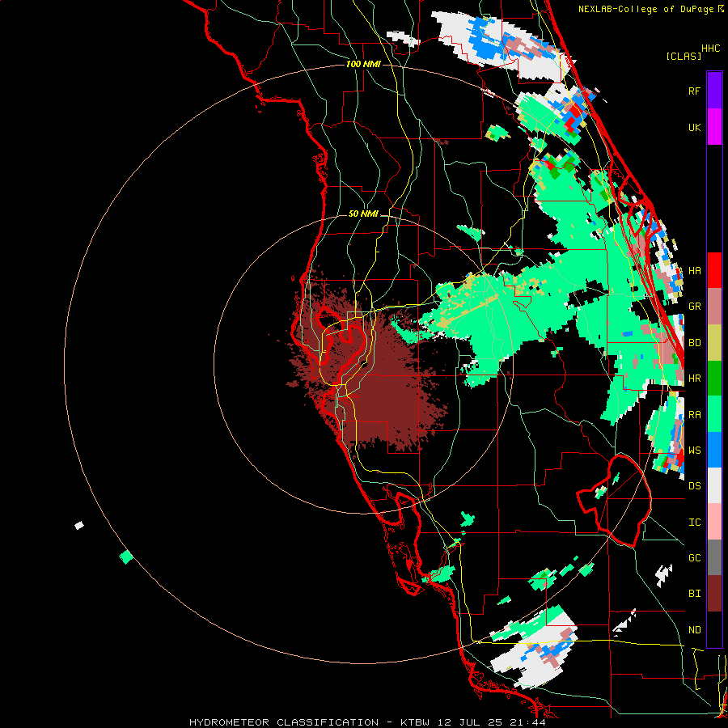The height and width of the screenshot is (728, 728).
Task: Click the BD legend label
Action: pos(694,343)
